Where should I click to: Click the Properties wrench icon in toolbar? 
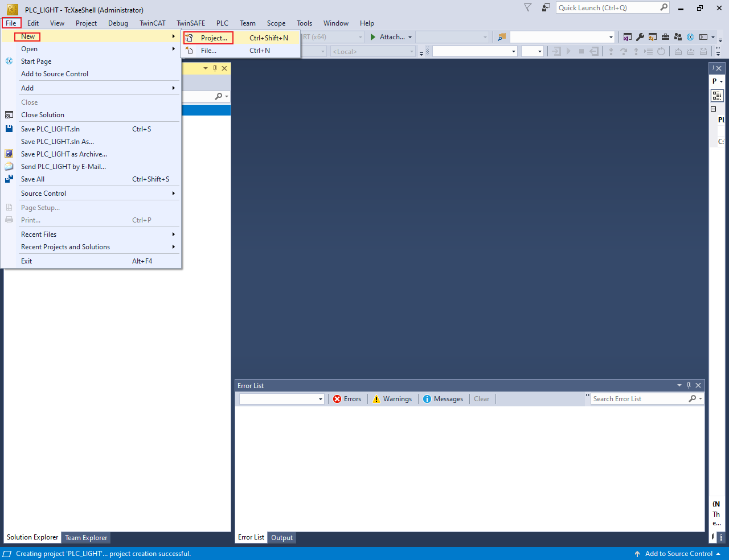pyautogui.click(x=640, y=37)
